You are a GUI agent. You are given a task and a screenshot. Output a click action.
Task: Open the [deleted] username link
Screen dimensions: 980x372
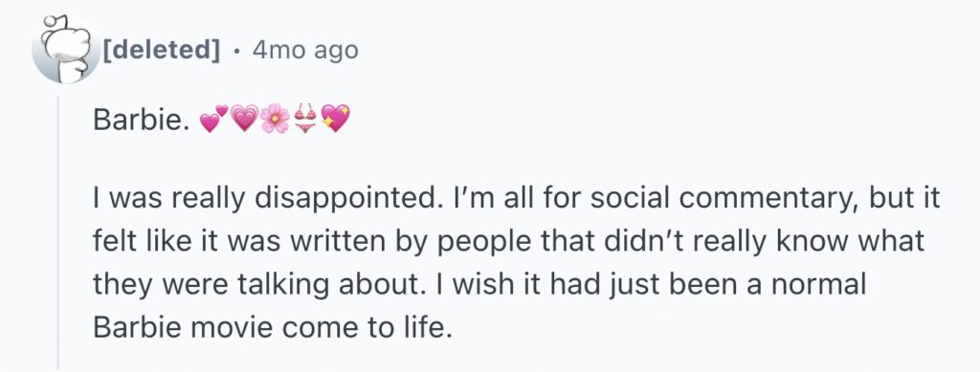161,50
